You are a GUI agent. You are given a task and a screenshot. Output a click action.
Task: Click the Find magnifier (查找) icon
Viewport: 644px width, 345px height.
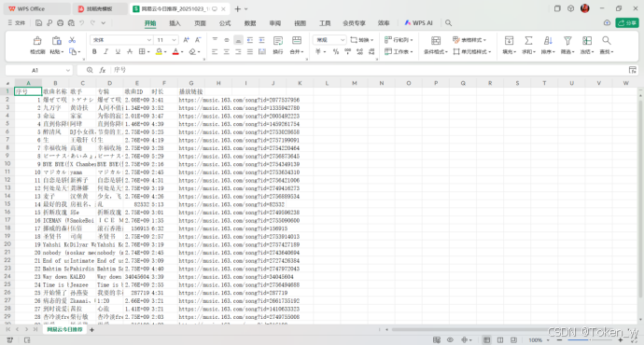pyautogui.click(x=607, y=41)
